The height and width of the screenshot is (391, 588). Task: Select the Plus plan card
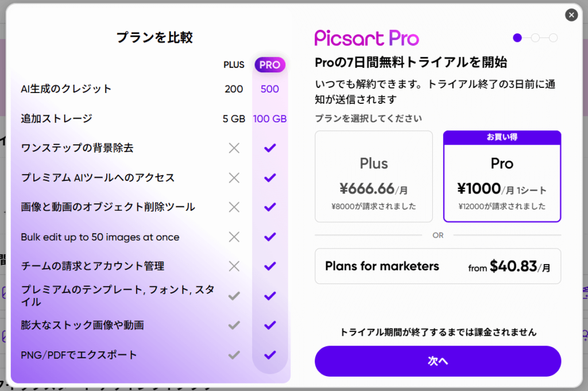374,176
